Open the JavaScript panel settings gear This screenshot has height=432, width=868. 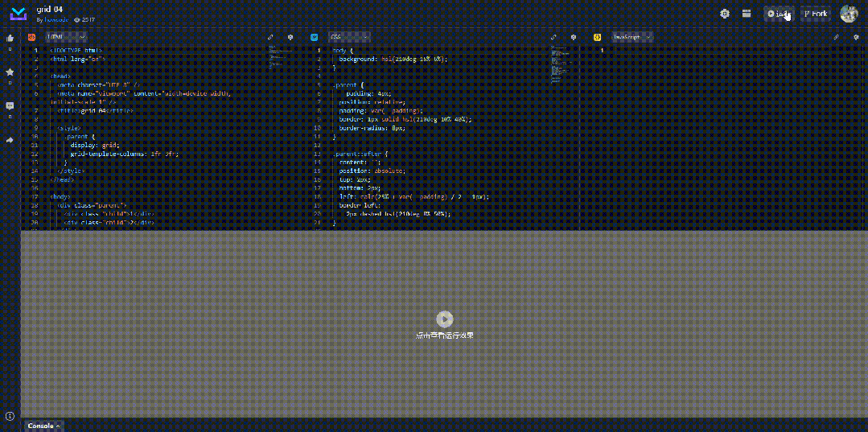tap(857, 37)
